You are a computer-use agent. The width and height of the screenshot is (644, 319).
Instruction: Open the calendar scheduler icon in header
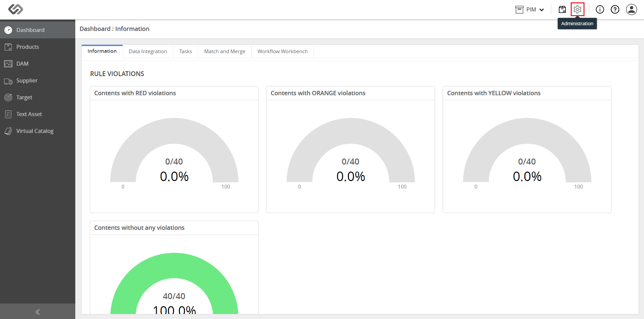pyautogui.click(x=562, y=9)
